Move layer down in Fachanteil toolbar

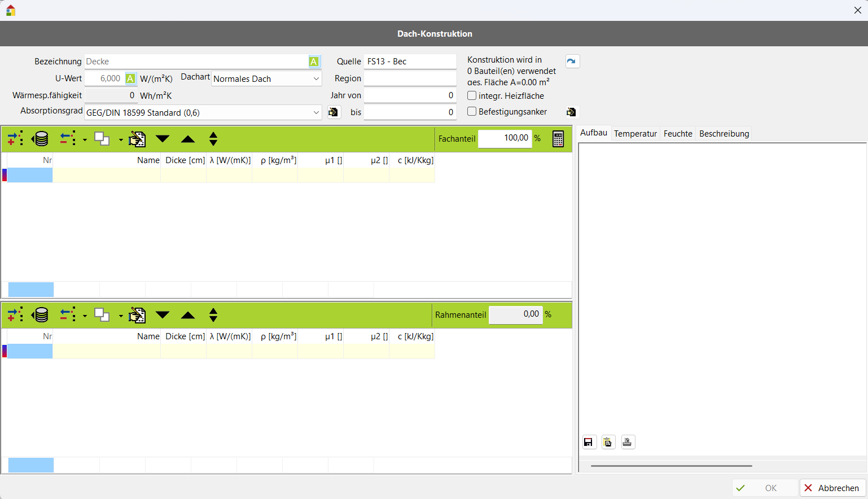(163, 139)
